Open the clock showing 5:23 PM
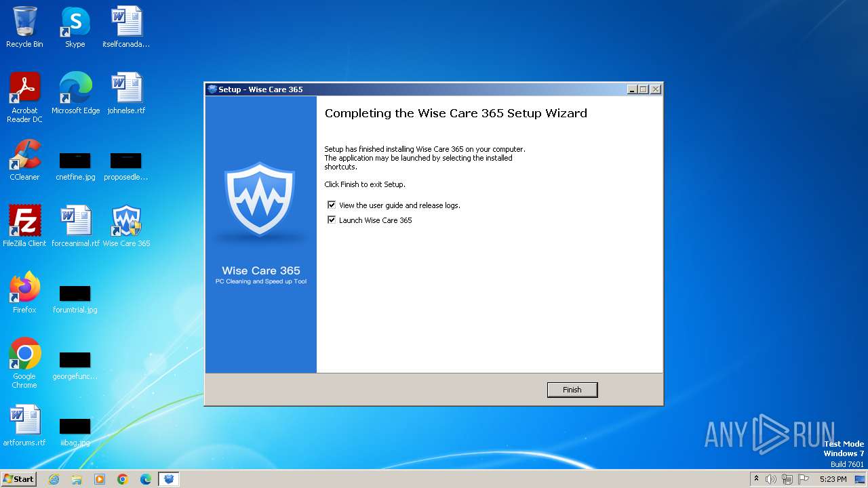The width and height of the screenshot is (868, 488). pos(833,479)
